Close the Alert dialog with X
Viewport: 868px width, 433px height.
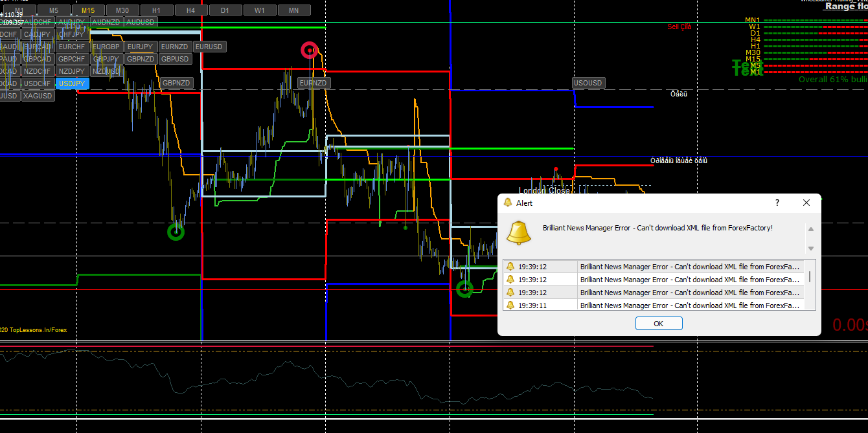[806, 203]
